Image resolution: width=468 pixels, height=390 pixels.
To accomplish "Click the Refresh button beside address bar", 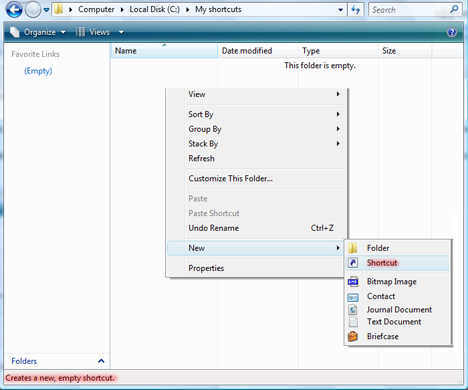I will 356,10.
